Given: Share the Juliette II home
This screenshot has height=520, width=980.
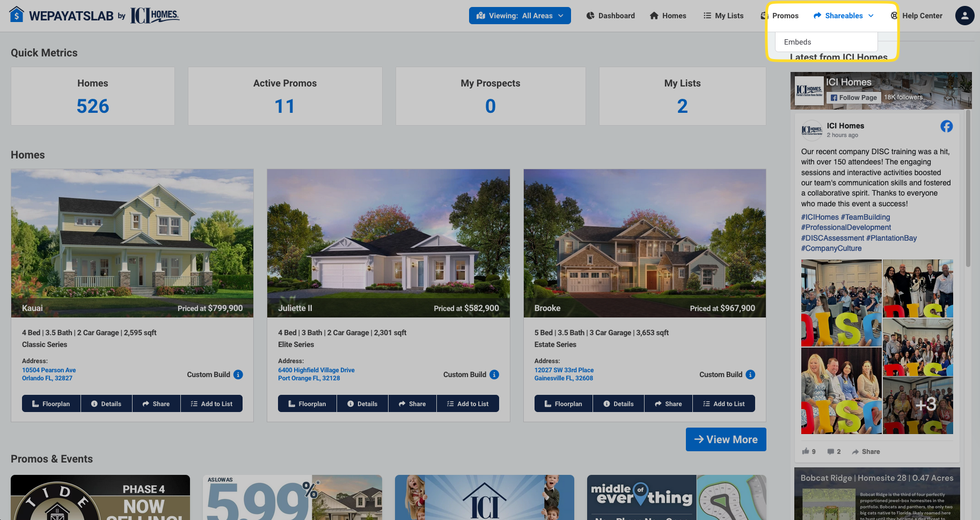Looking at the screenshot, I should pyautogui.click(x=412, y=403).
